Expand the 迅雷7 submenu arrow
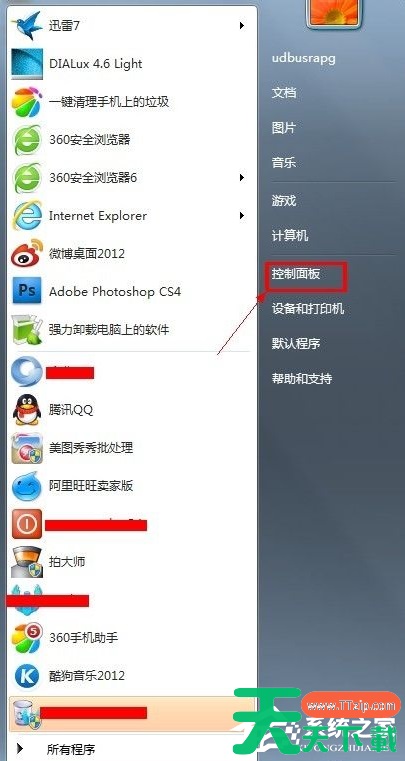The height and width of the screenshot is (761, 405). tap(242, 26)
